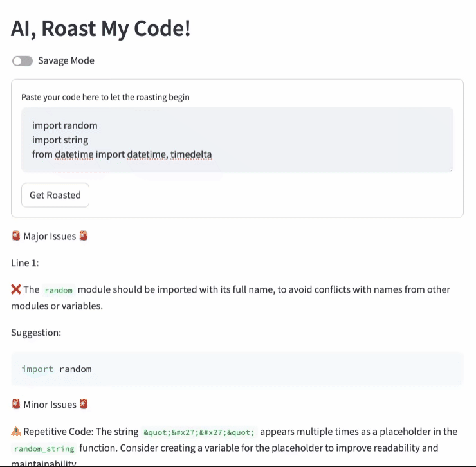
Task: Toggle the Savage Mode switch
Action: coord(22,61)
